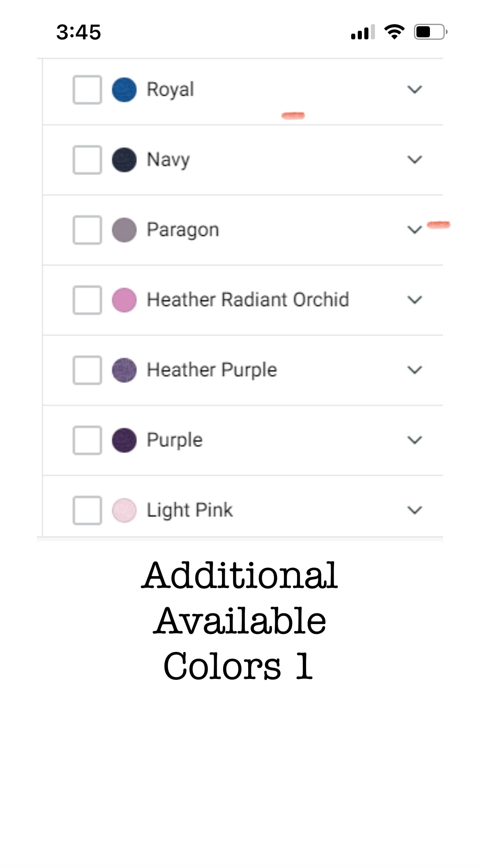Expand the Light Pink row chevron
Screen dimensions: 480x868
[x=415, y=510]
